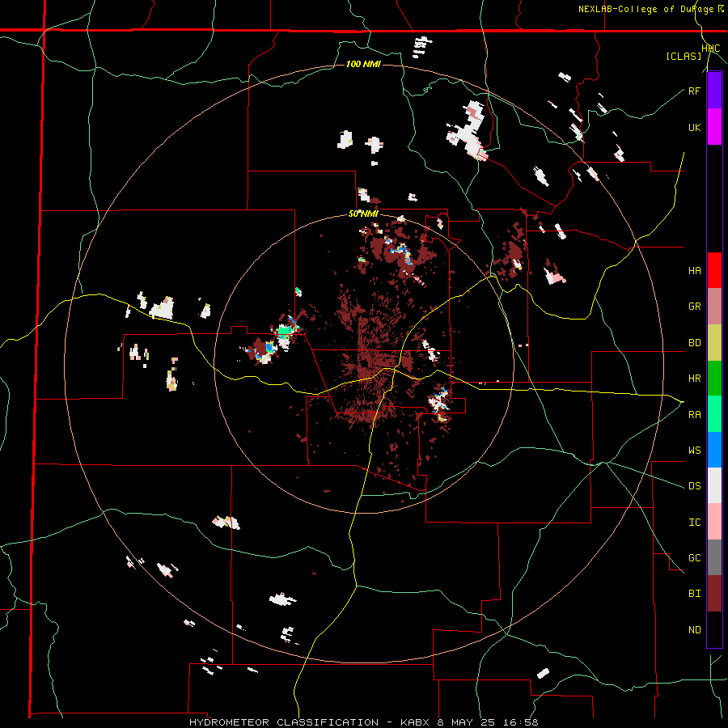
Task: Click the GR legend label
Action: 694,307
